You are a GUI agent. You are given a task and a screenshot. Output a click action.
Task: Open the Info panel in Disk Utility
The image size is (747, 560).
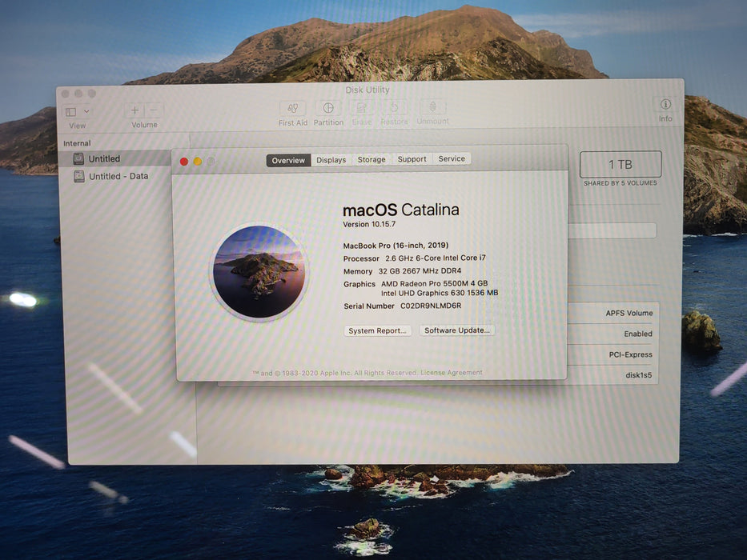(665, 104)
